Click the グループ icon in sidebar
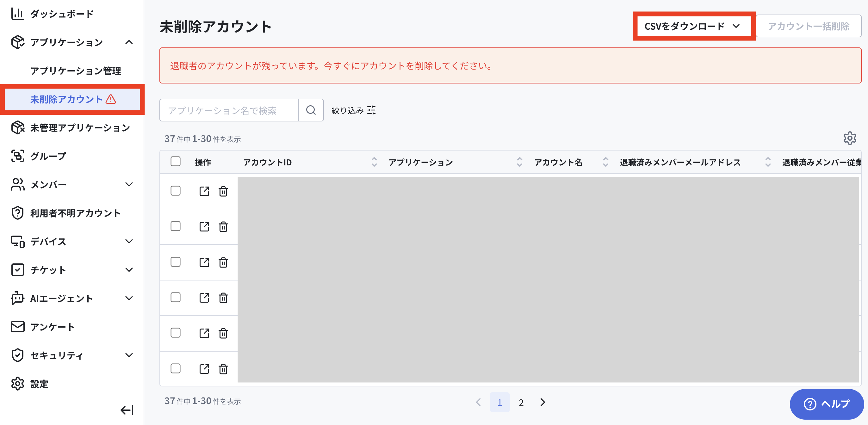 point(17,156)
